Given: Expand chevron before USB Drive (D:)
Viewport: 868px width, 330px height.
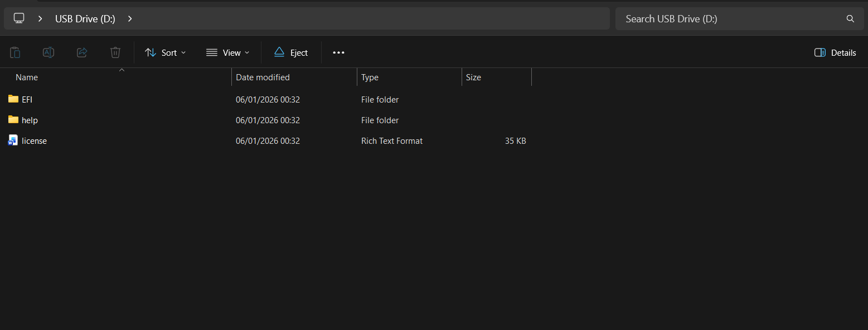Looking at the screenshot, I should [x=40, y=18].
